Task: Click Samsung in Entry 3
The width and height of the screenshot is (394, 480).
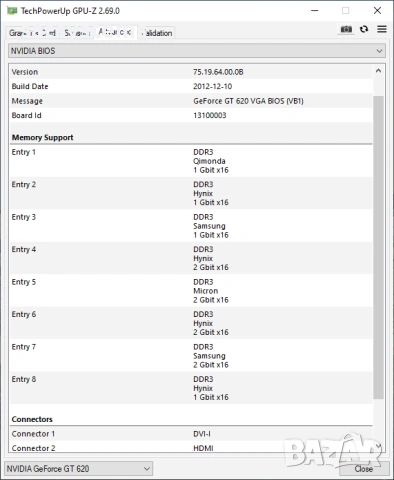Action: [x=209, y=226]
